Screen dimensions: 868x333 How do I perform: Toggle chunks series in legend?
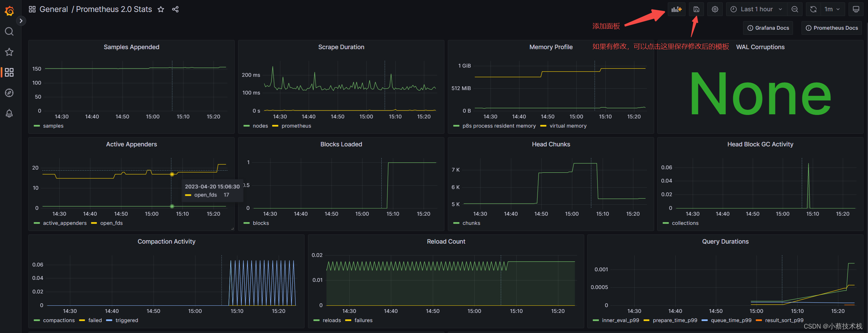coord(471,223)
